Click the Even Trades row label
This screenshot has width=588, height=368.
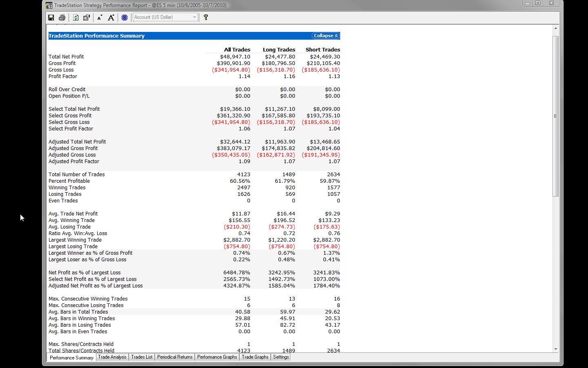(x=63, y=201)
